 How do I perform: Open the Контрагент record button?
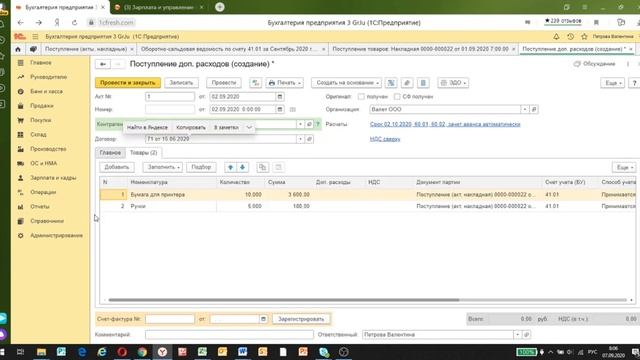[309, 124]
